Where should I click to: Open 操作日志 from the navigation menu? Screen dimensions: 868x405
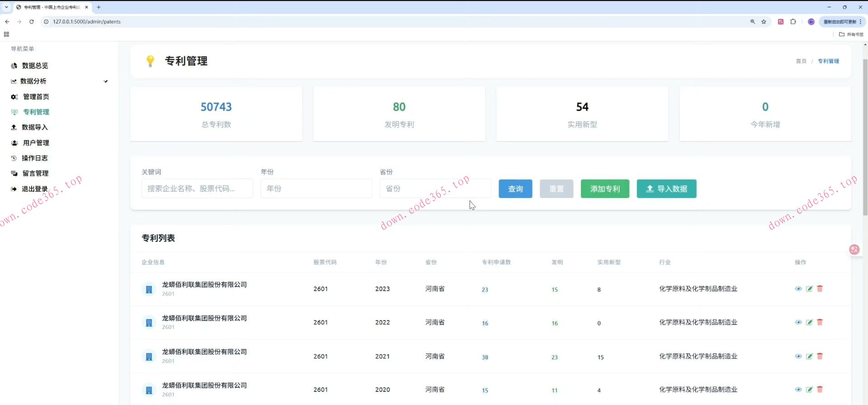[34, 158]
